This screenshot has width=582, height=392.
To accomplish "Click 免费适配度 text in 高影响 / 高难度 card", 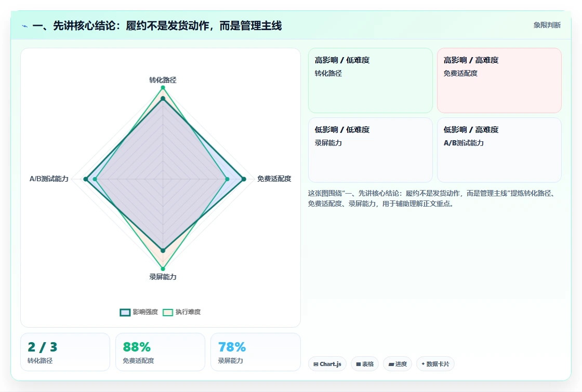I will pyautogui.click(x=460, y=73).
